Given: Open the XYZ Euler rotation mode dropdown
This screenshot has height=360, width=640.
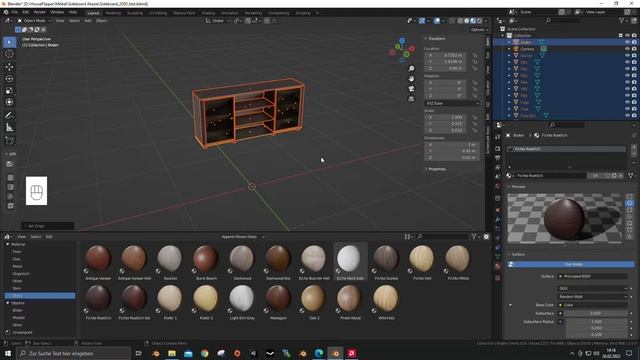Looking at the screenshot, I should [x=452, y=104].
